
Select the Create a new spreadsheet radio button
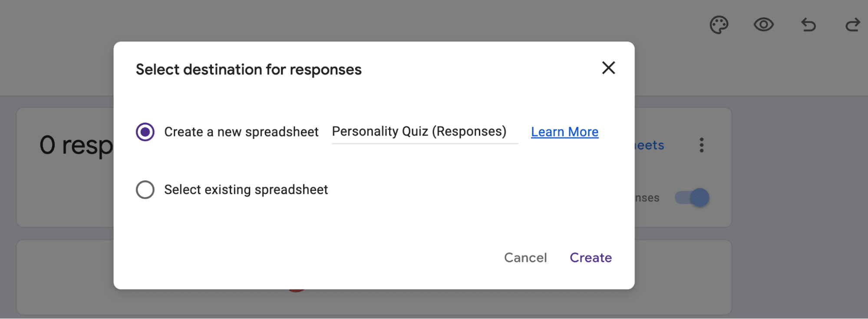pyautogui.click(x=145, y=131)
